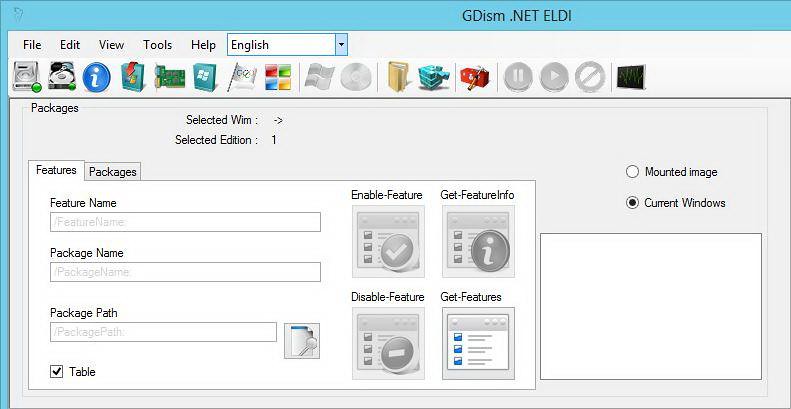The height and width of the screenshot is (409, 791).
Task: Click the Disable-Feature icon button
Action: point(388,343)
